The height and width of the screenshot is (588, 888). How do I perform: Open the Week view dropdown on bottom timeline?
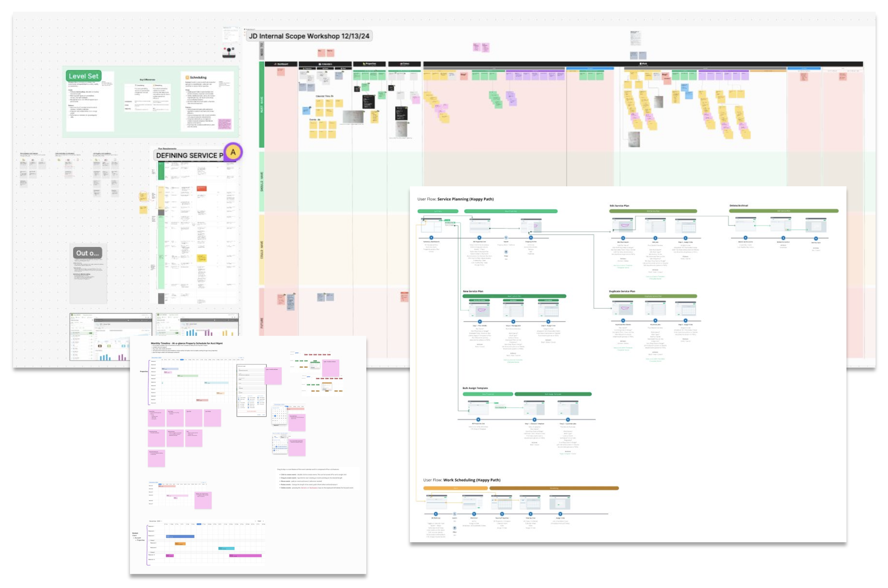(x=260, y=521)
